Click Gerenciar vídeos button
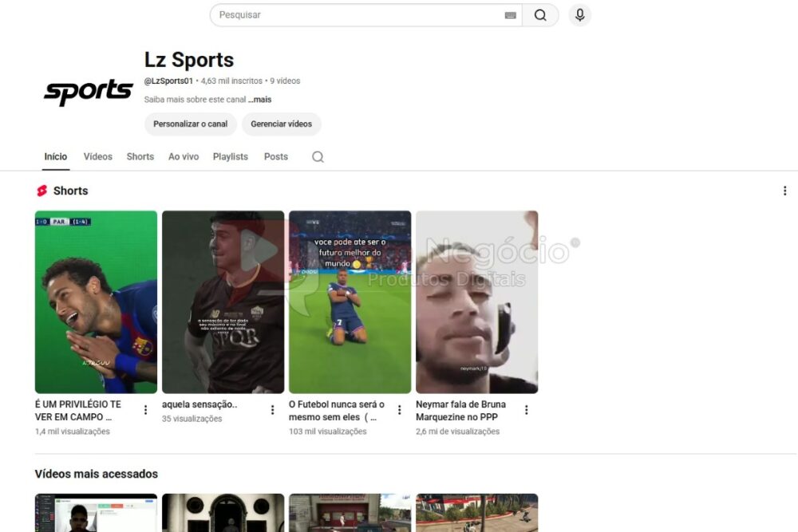Image resolution: width=798 pixels, height=532 pixels. coord(281,124)
